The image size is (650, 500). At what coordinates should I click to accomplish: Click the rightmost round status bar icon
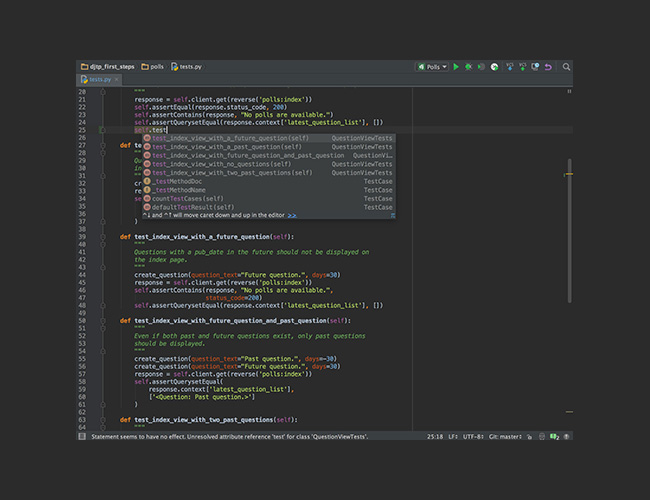pyautogui.click(x=567, y=436)
